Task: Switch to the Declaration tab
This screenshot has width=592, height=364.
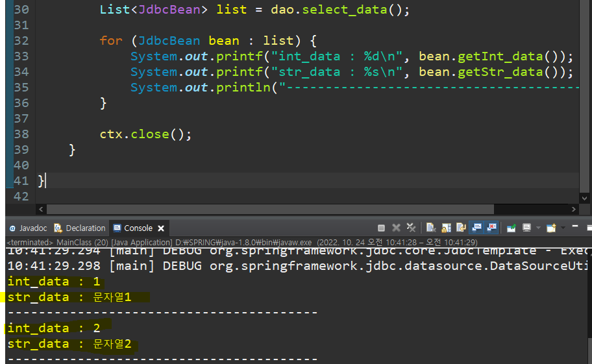Action: point(80,228)
